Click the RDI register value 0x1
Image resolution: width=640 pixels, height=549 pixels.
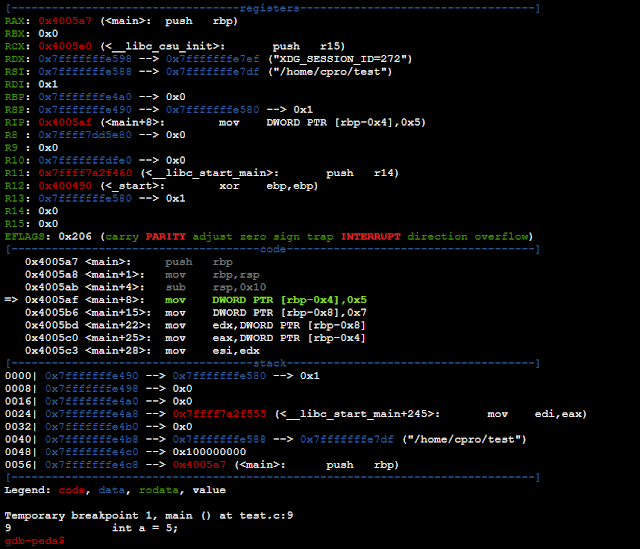(48, 84)
